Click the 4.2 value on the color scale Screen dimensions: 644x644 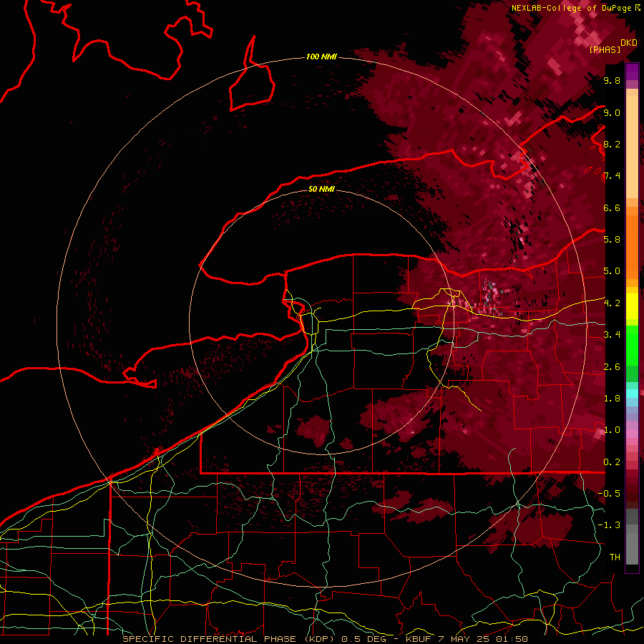[612, 303]
